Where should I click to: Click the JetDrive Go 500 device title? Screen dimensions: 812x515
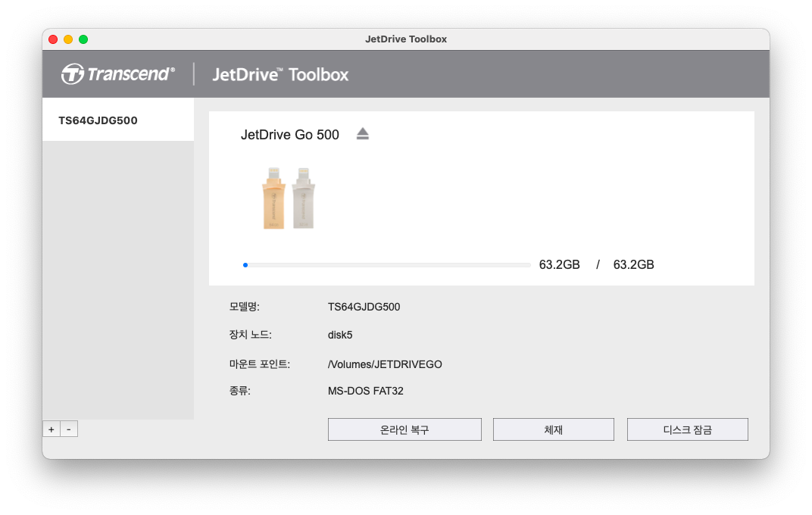point(289,135)
